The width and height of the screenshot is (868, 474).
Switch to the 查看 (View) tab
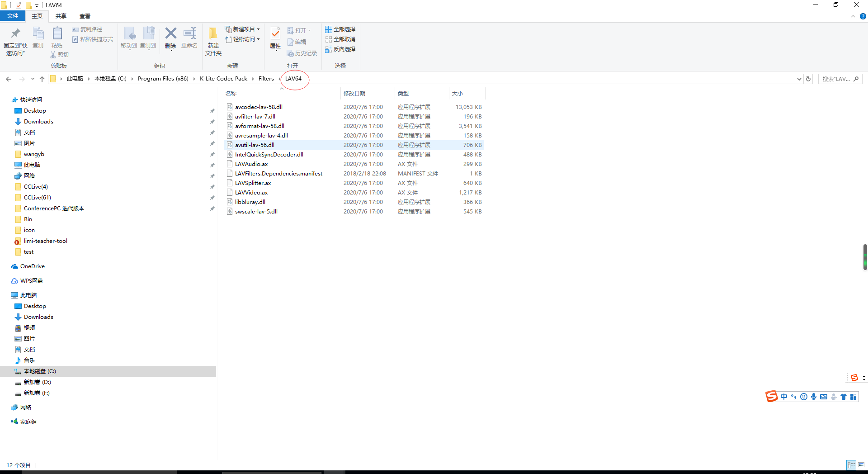coord(85,16)
